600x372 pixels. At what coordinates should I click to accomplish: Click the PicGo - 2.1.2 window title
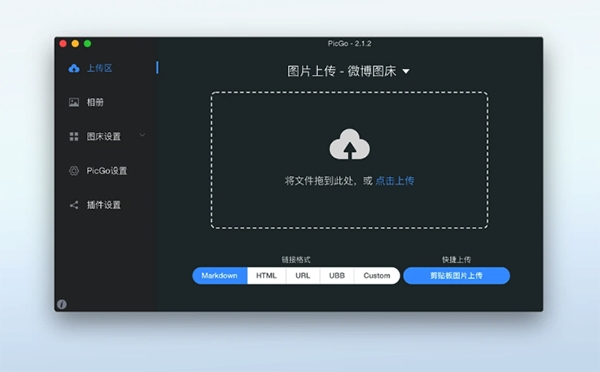[x=349, y=43]
